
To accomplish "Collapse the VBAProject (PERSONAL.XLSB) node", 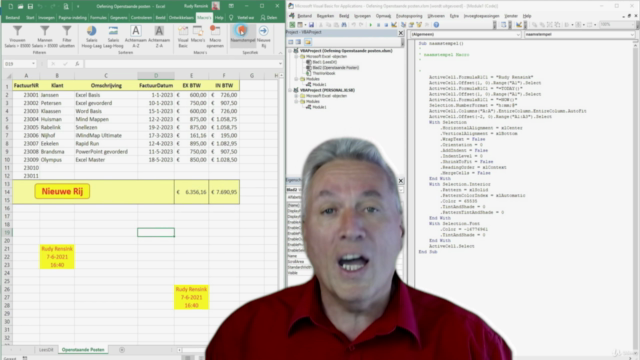I will [290, 90].
